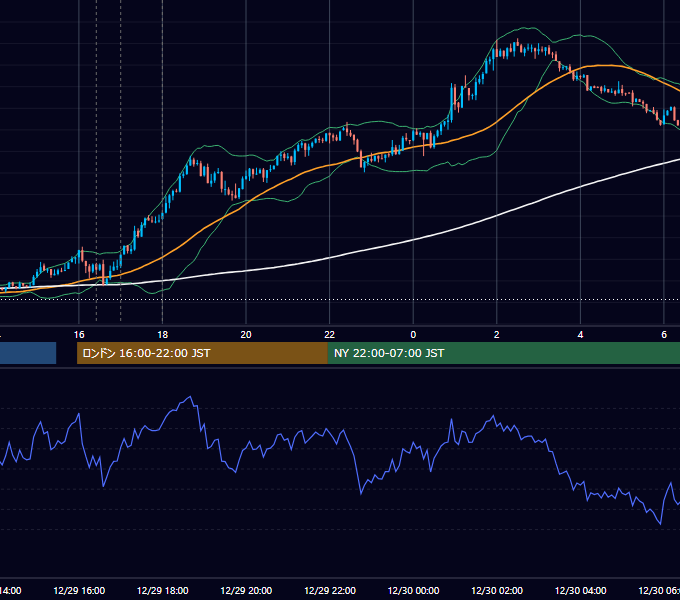Click the NY 22:00-07:00 JST session bar

(503, 353)
